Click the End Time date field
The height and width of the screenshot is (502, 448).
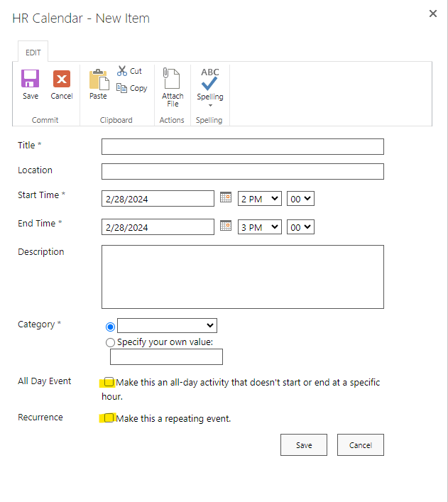tap(158, 227)
